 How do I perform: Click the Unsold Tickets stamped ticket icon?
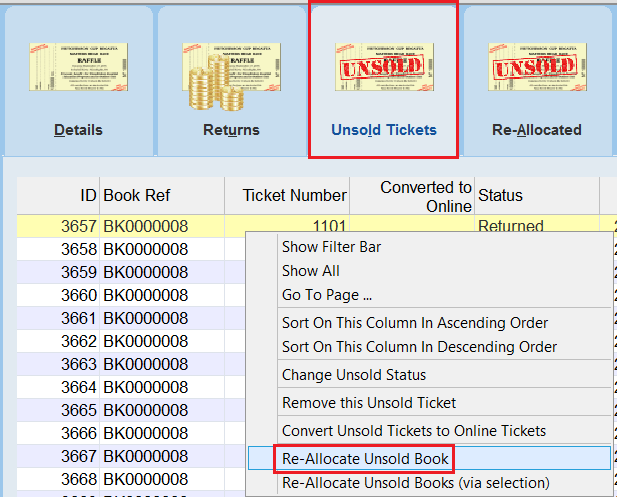[x=384, y=67]
